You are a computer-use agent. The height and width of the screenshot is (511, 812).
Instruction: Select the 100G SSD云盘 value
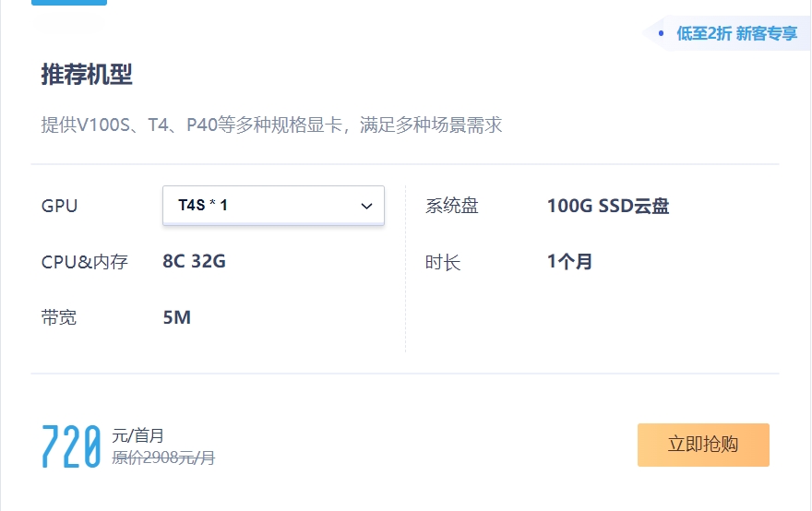pyautogui.click(x=608, y=206)
